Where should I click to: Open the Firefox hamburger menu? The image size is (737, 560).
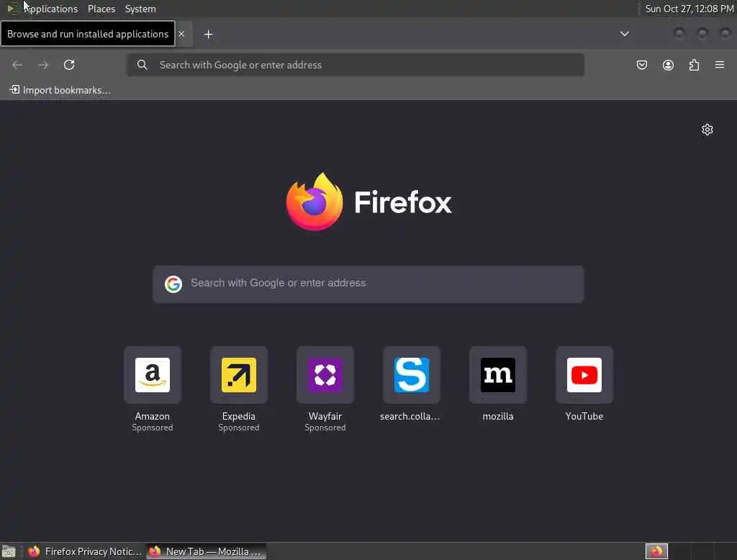(720, 64)
